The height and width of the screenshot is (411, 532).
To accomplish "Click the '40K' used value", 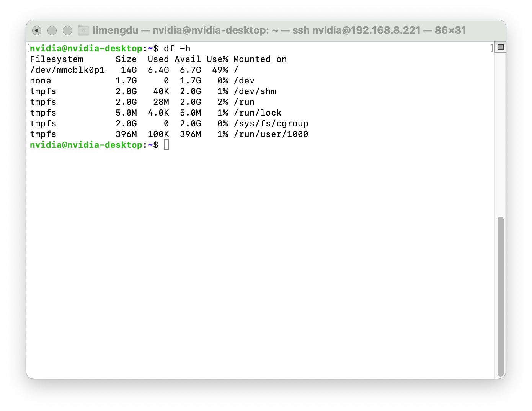I will click(x=161, y=91).
